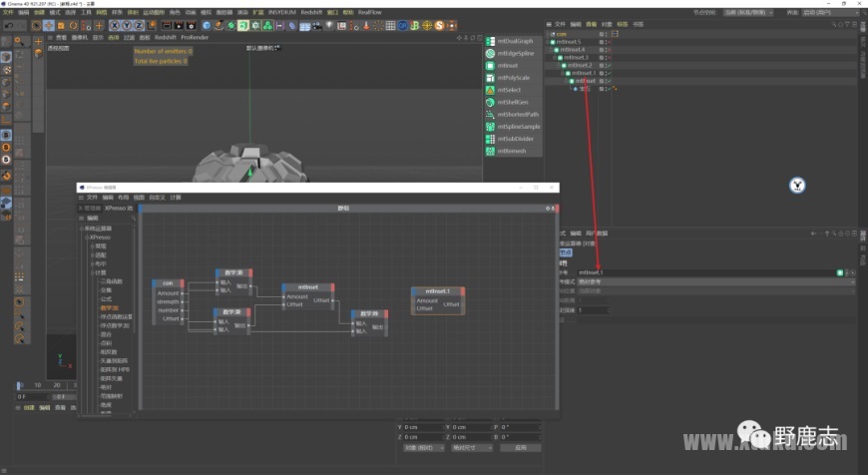Toggle enable mark for mtInset.4
868x475 pixels.
tap(609, 49)
